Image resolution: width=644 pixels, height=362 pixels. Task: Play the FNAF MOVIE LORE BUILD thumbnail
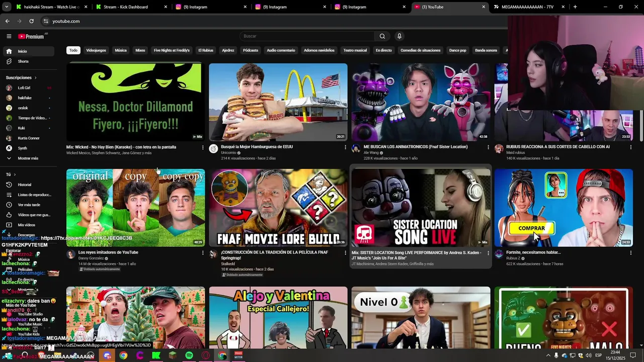(278, 208)
